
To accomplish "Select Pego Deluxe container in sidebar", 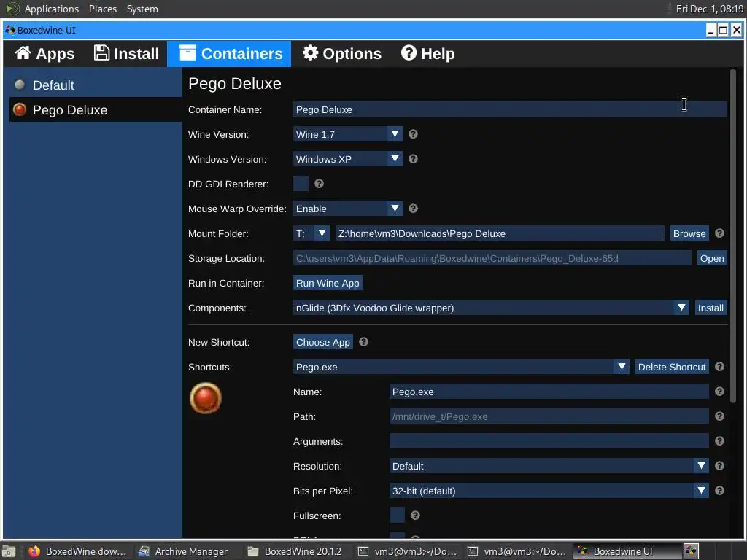I will [96, 110].
